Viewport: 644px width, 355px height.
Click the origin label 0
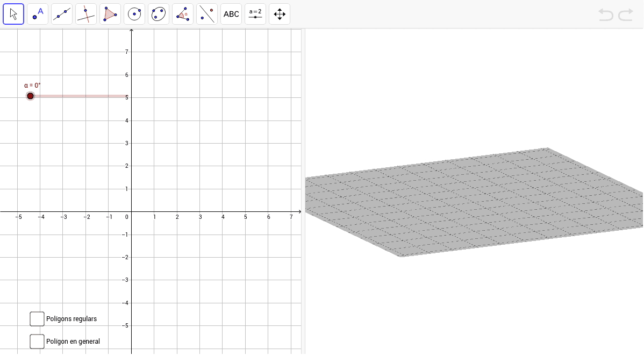pos(127,217)
